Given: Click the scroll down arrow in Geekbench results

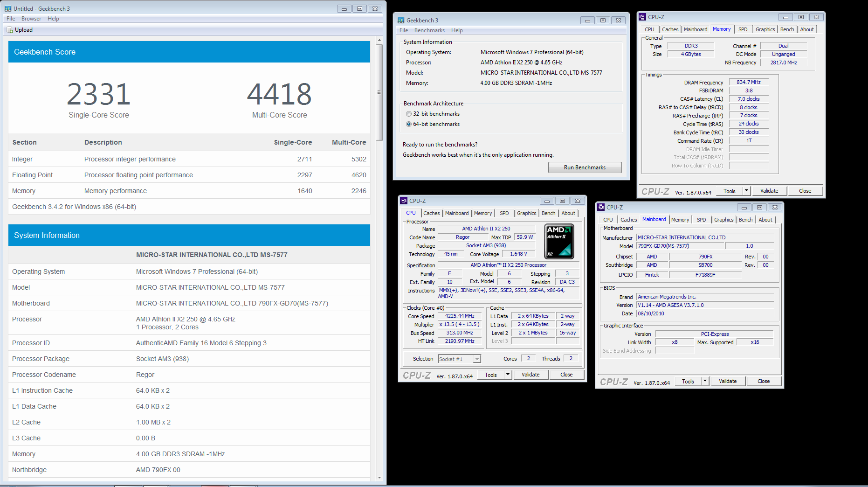Looking at the screenshot, I should [379, 477].
